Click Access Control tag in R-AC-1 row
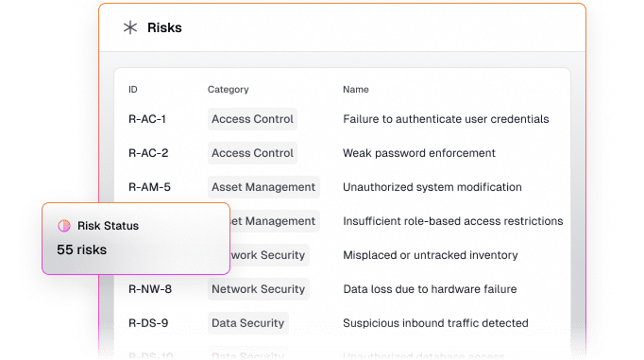The width and height of the screenshot is (644, 360). (x=252, y=119)
